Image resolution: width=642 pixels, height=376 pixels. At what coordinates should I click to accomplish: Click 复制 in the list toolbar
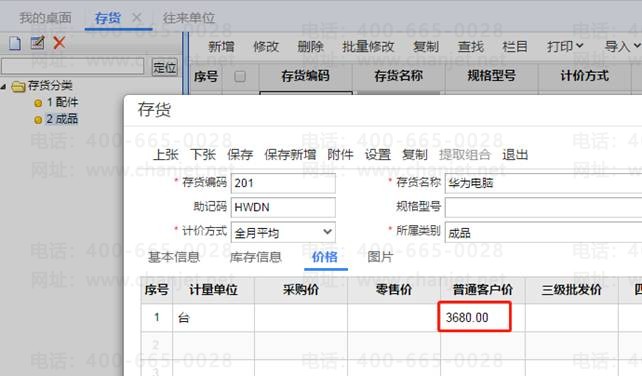coord(426,47)
